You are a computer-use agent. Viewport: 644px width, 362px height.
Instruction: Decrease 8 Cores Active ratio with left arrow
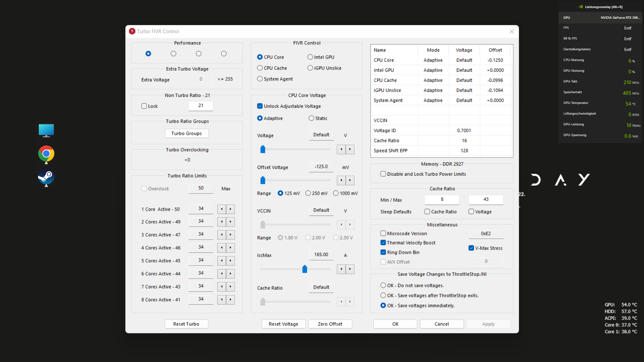(222, 300)
